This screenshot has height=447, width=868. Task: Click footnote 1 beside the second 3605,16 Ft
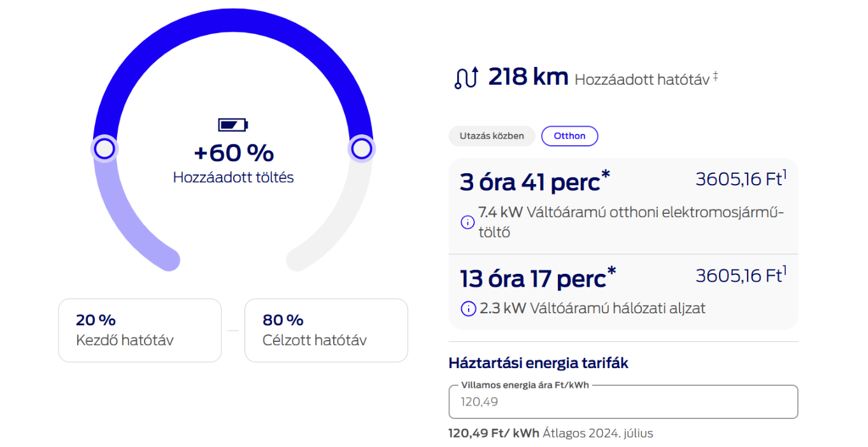click(785, 270)
